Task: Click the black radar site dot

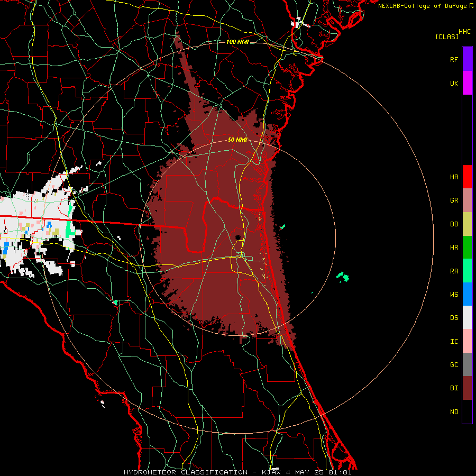Action: [x=238, y=237]
